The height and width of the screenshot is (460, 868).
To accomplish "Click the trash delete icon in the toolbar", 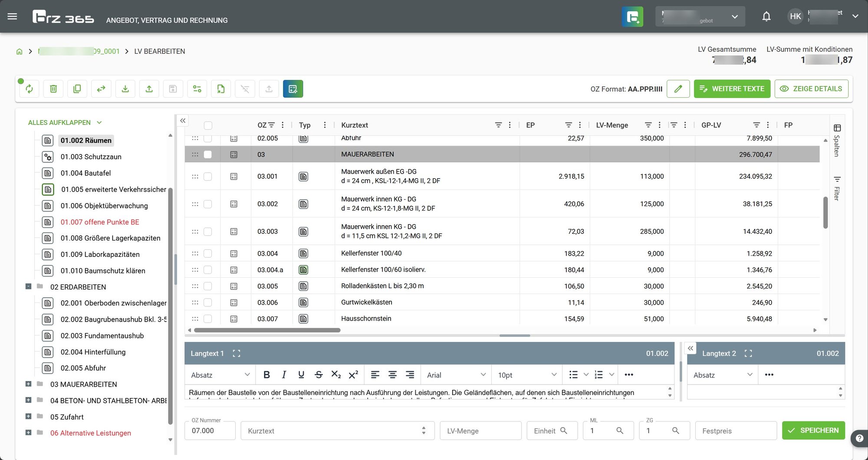I will [x=53, y=89].
